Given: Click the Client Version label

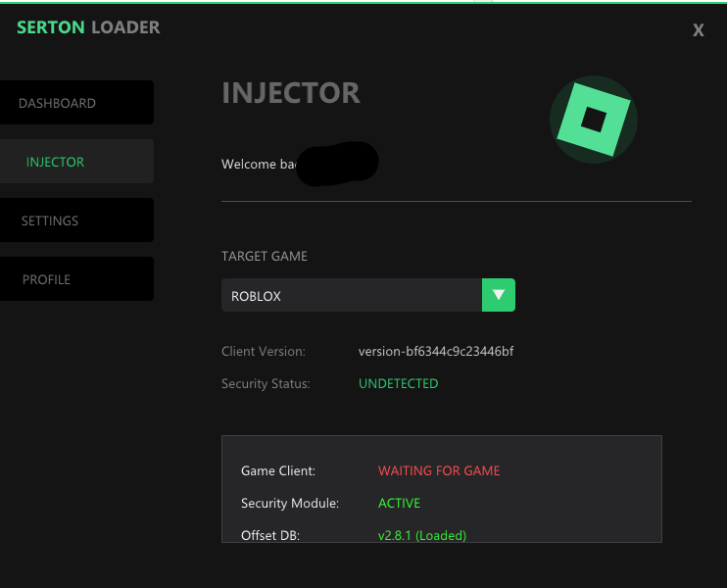Looking at the screenshot, I should click(264, 352).
